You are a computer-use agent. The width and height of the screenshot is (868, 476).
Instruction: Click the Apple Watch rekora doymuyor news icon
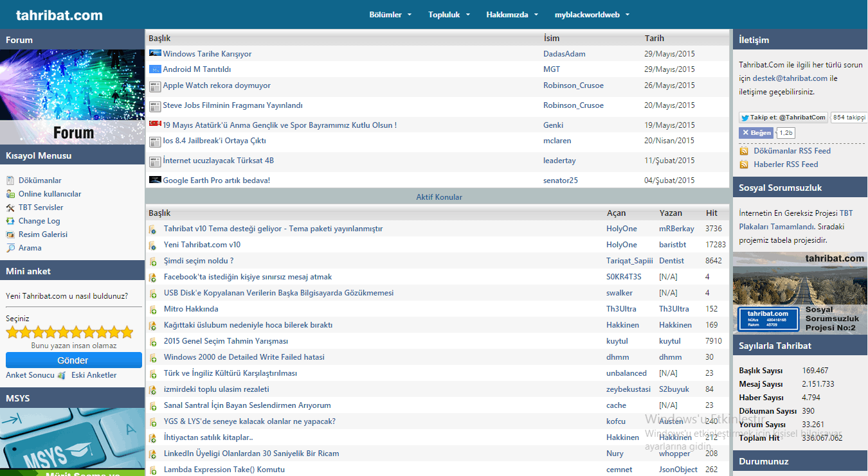155,87
